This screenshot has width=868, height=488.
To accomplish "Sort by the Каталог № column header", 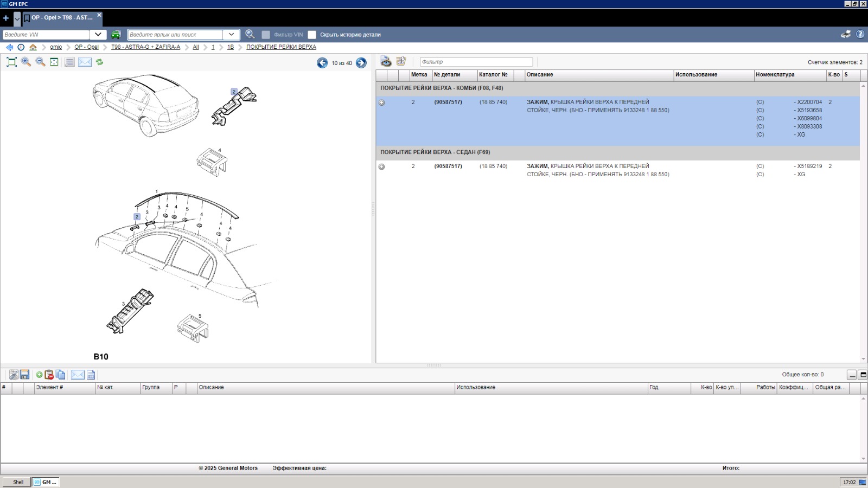I will [495, 75].
